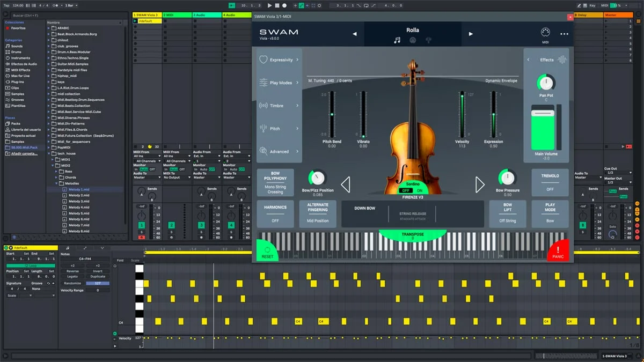644x362 pixels.
Task: Expand the Expressivity section
Action: pyautogui.click(x=279, y=60)
